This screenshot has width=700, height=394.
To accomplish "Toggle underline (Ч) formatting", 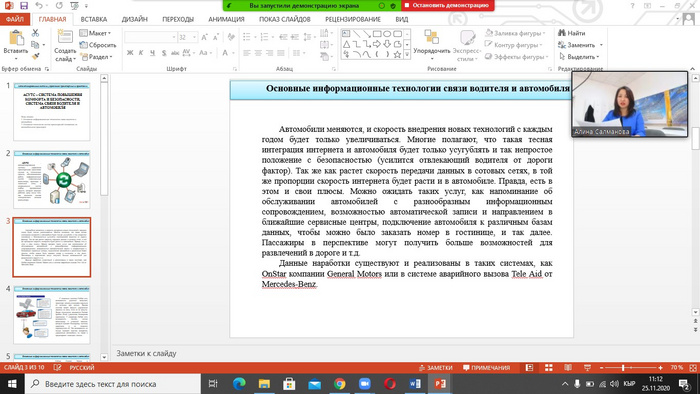I will [x=153, y=53].
